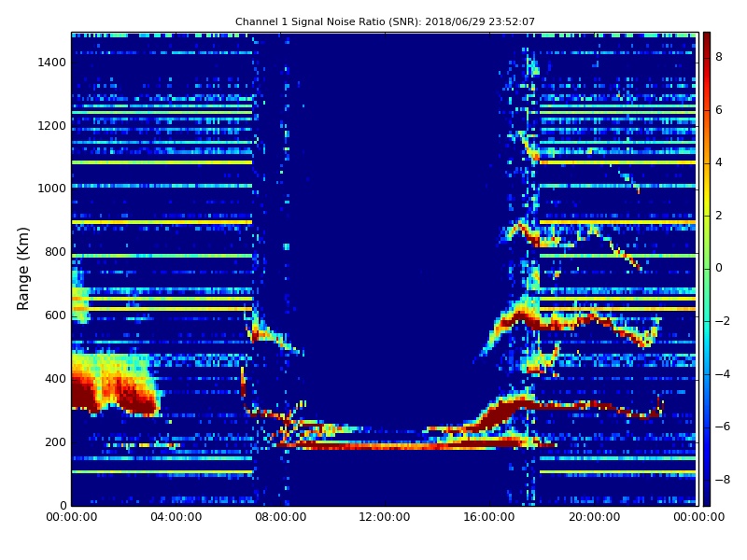Click the 1400 range tick label
The width and height of the screenshot is (747, 560).
click(x=52, y=63)
